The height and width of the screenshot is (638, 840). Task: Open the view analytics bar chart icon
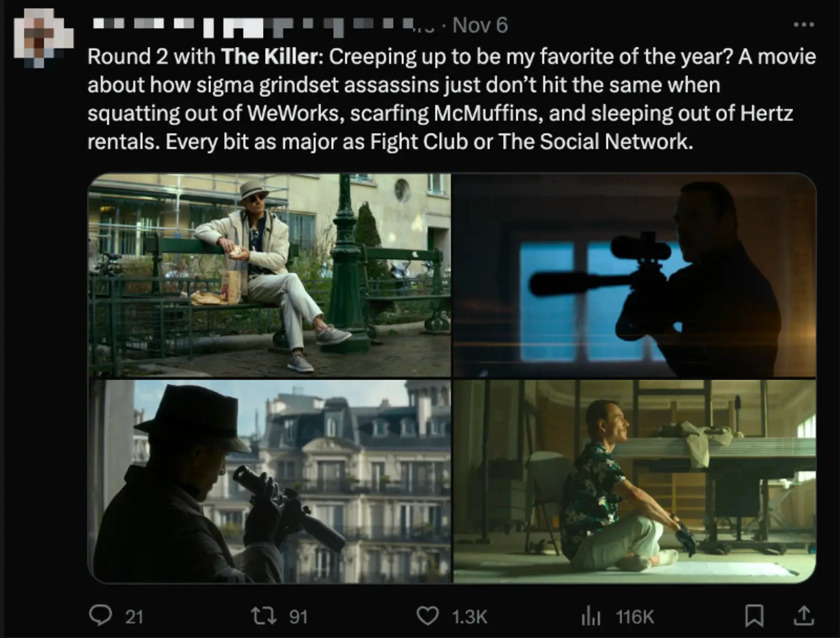(590, 616)
